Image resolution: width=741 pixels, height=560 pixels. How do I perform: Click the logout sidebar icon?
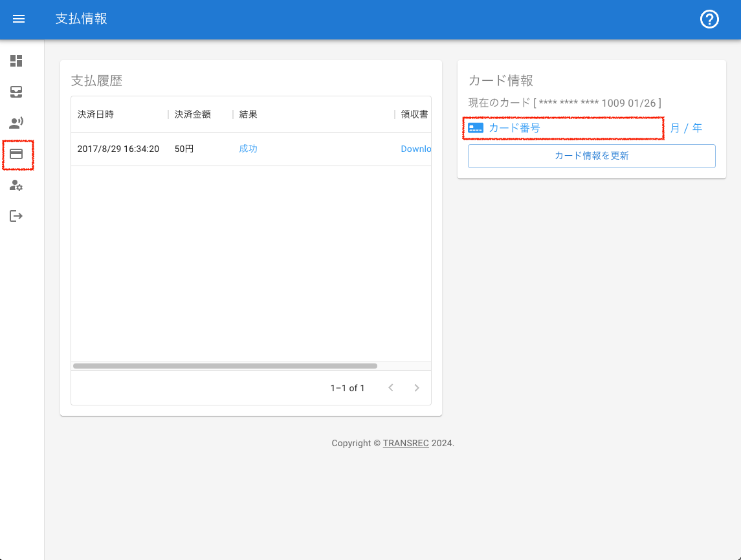point(16,216)
